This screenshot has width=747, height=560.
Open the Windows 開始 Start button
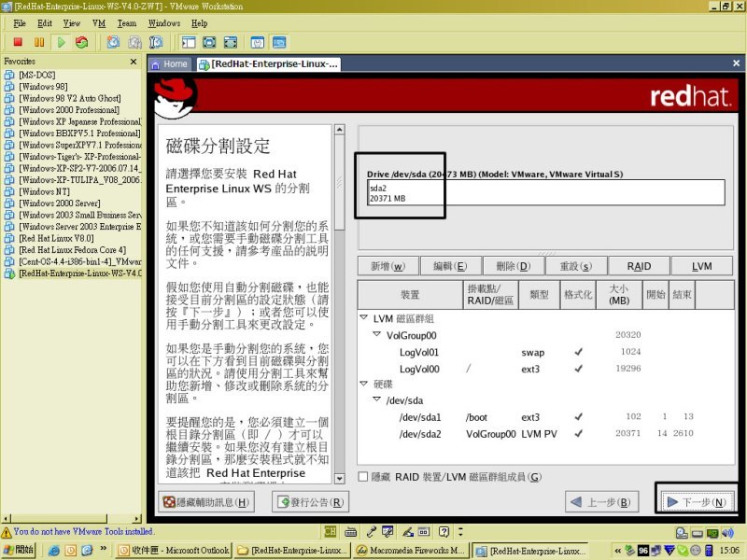(x=19, y=550)
